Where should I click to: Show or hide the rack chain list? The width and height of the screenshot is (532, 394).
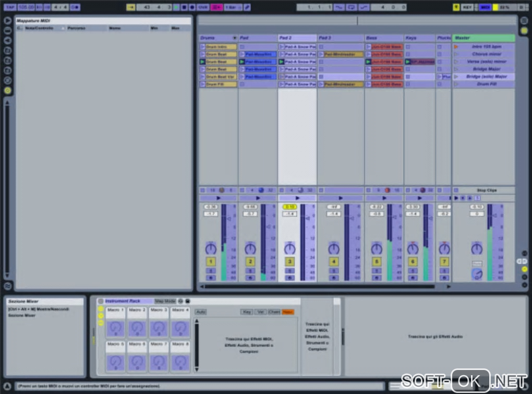click(101, 316)
